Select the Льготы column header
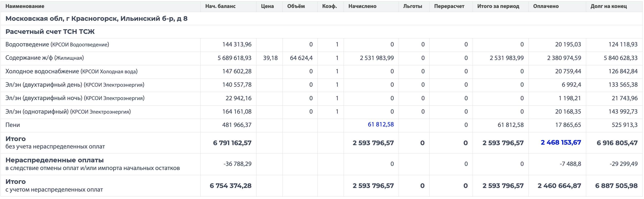The width and height of the screenshot is (644, 199). click(x=413, y=6)
